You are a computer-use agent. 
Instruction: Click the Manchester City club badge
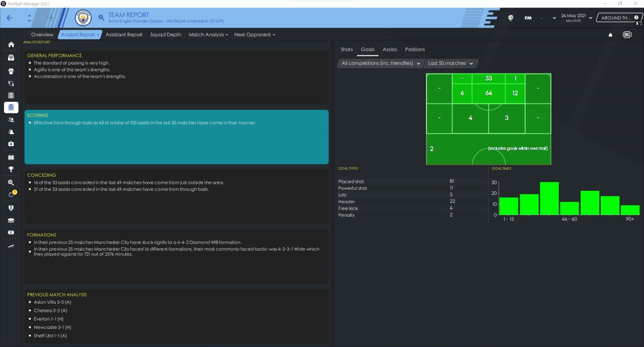(x=83, y=18)
